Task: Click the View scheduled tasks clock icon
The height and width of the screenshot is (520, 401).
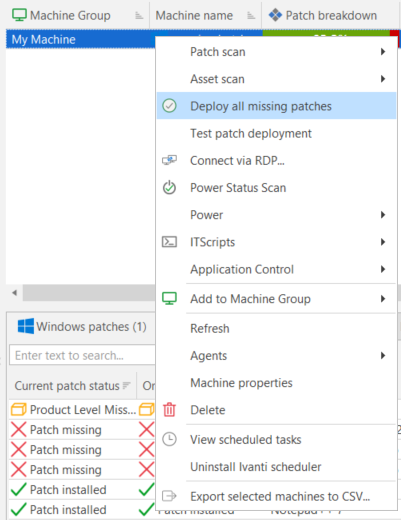Action: (169, 439)
